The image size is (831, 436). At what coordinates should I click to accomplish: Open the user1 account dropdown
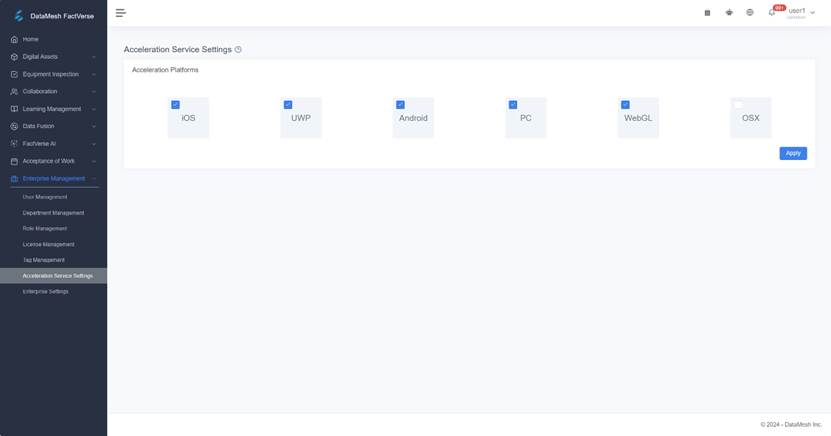click(801, 13)
